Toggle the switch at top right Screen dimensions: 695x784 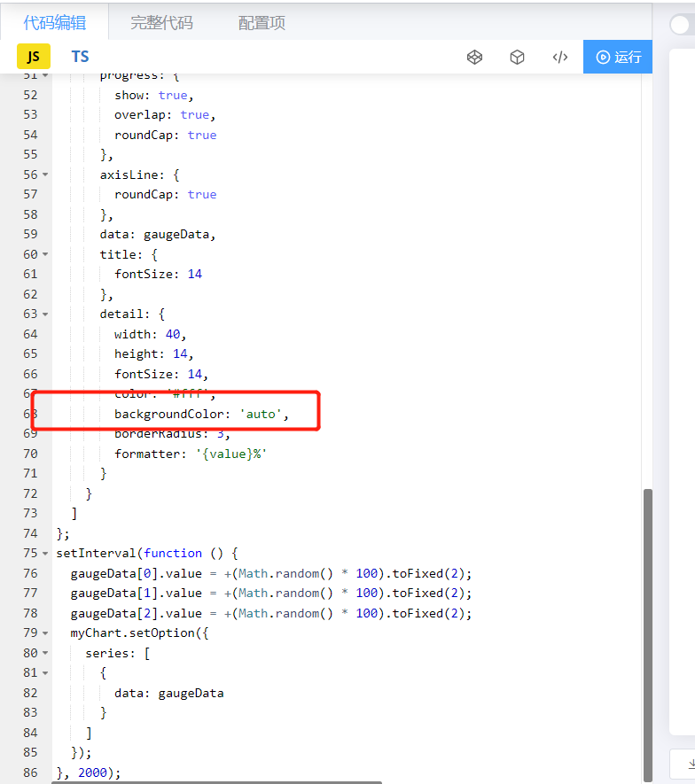tap(682, 25)
